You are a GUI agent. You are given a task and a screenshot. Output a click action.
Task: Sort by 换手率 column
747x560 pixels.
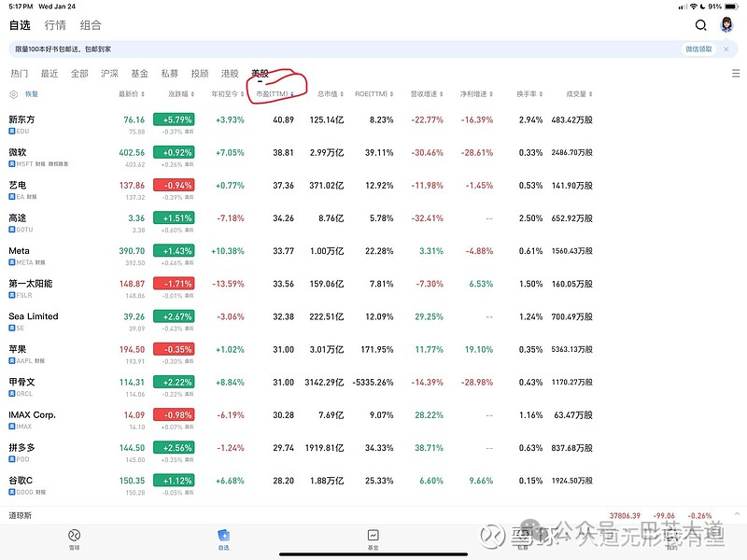point(529,94)
